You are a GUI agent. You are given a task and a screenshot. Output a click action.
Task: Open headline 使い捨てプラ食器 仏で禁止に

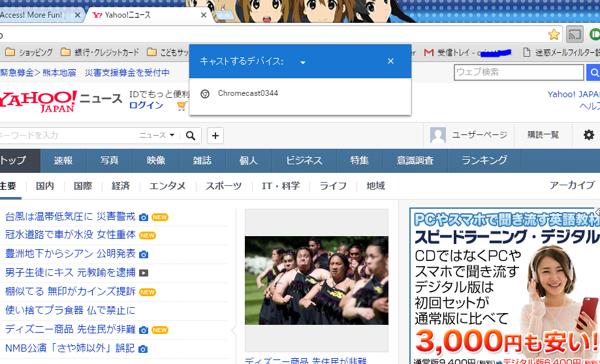[x=71, y=310]
